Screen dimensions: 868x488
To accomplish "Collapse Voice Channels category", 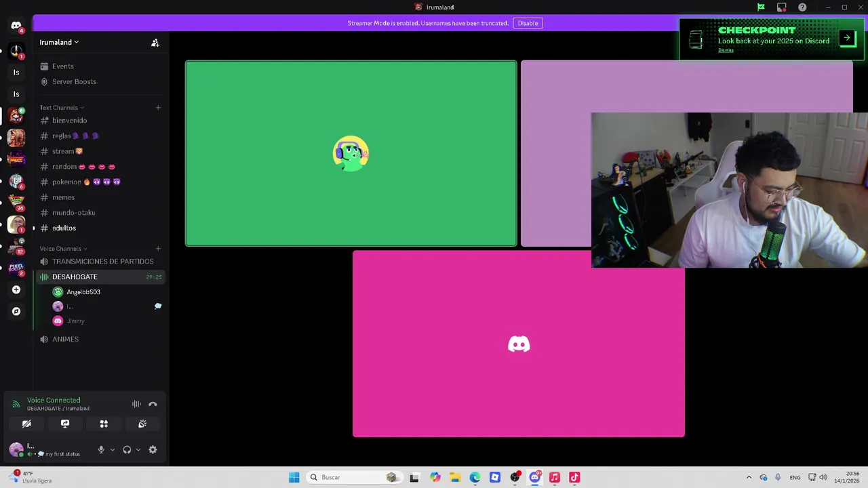I will point(63,249).
